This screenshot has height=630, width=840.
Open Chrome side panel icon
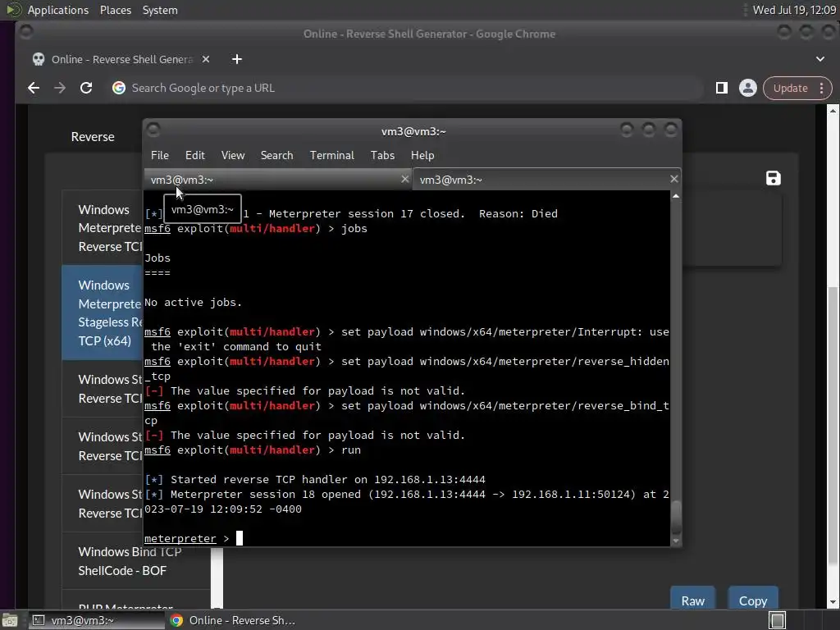[722, 88]
